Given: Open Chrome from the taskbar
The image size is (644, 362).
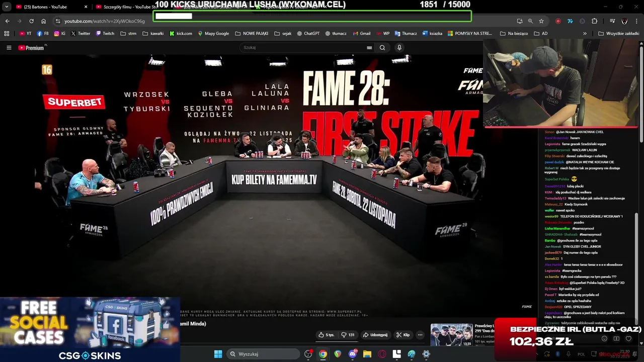Looking at the screenshot, I should 323,354.
